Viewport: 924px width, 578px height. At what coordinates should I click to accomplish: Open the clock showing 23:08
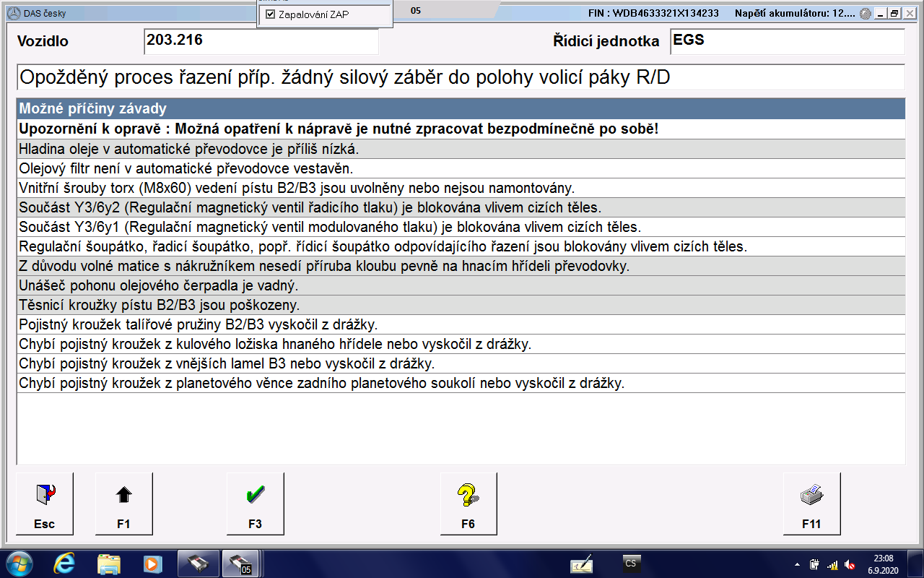click(x=884, y=564)
